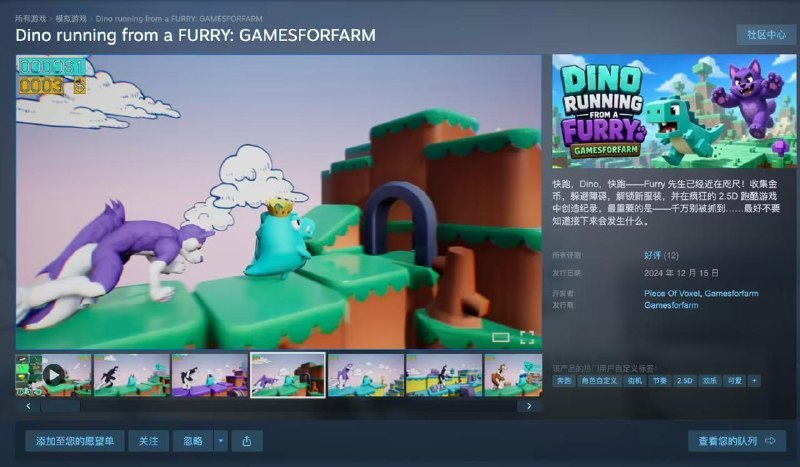Image resolution: width=800 pixels, height=467 pixels.
Task: Click the thumbnail strip scrollbar handle
Action: 60,406
